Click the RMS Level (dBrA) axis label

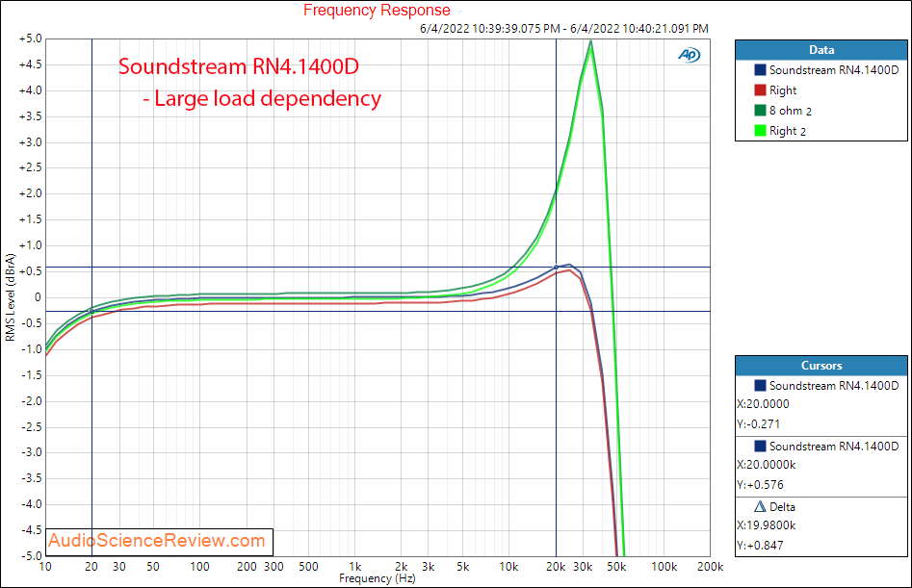click(x=10, y=297)
